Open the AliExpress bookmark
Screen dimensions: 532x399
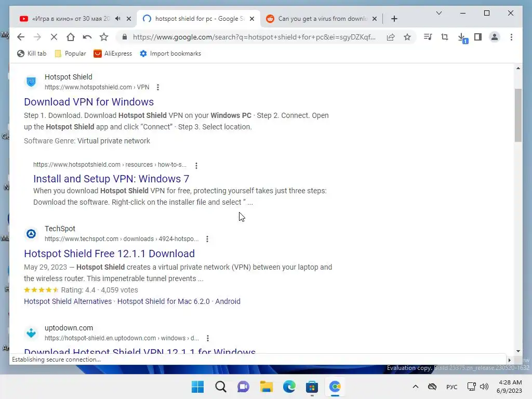[113, 54]
